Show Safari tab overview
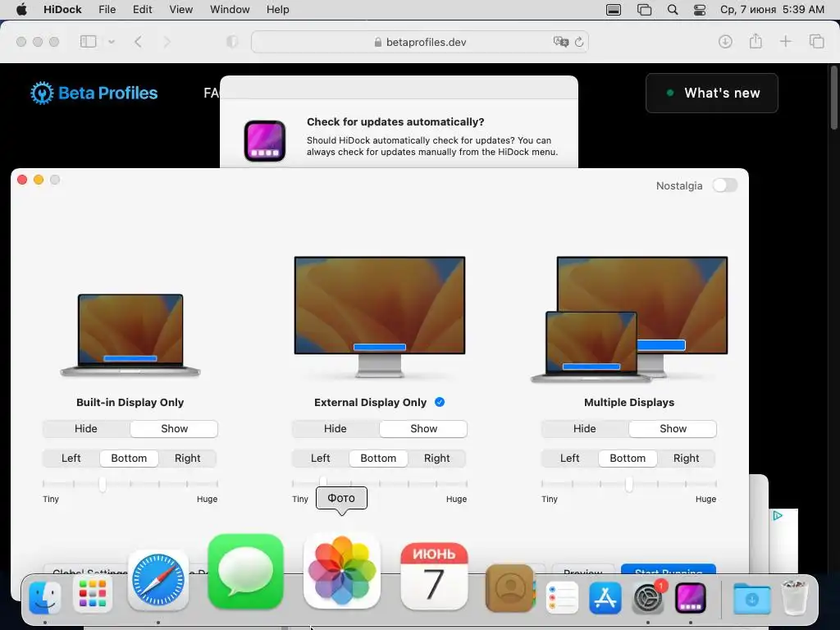The height and width of the screenshot is (630, 840). 816,41
